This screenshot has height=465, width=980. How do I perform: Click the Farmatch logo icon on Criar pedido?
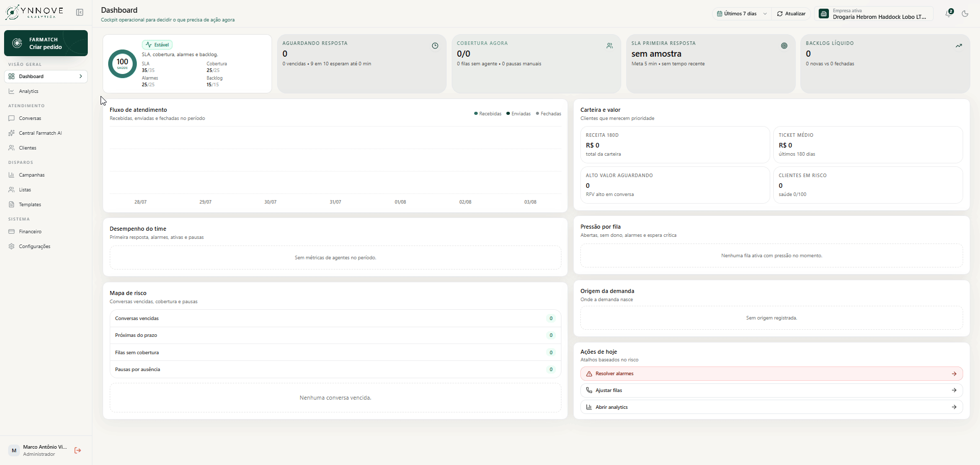(x=17, y=43)
